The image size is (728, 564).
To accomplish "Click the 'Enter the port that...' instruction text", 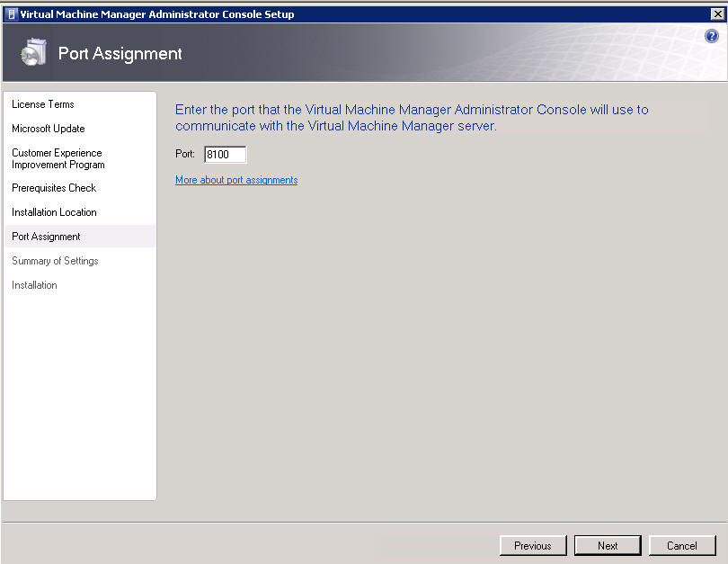I will (x=412, y=118).
